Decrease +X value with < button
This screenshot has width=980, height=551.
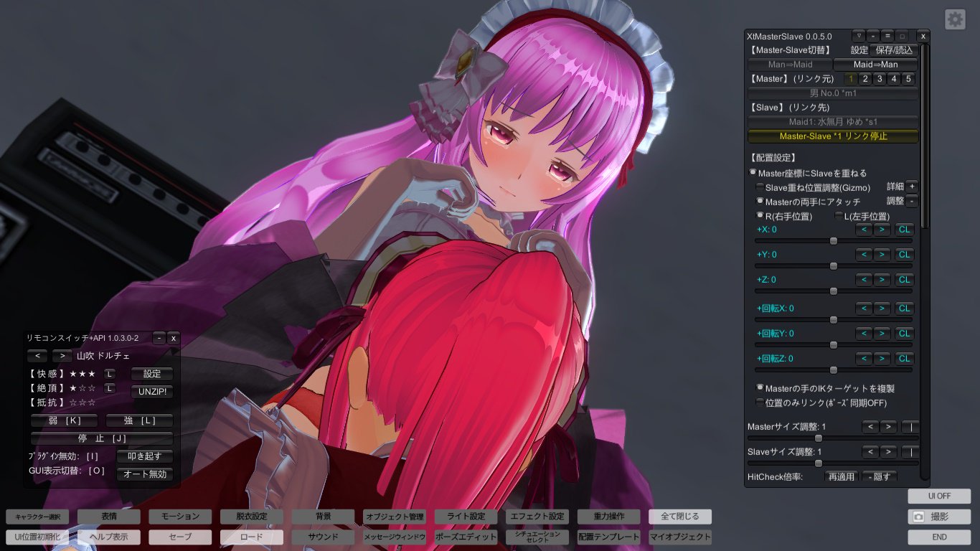click(x=864, y=230)
